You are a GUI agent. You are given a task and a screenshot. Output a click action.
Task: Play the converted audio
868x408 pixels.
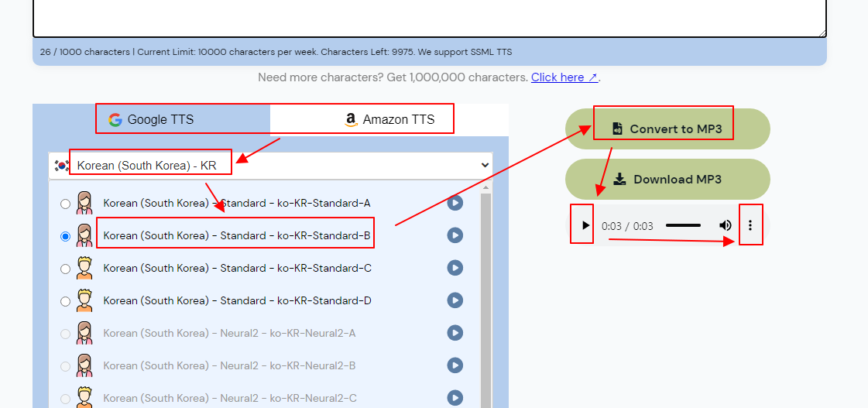(585, 225)
